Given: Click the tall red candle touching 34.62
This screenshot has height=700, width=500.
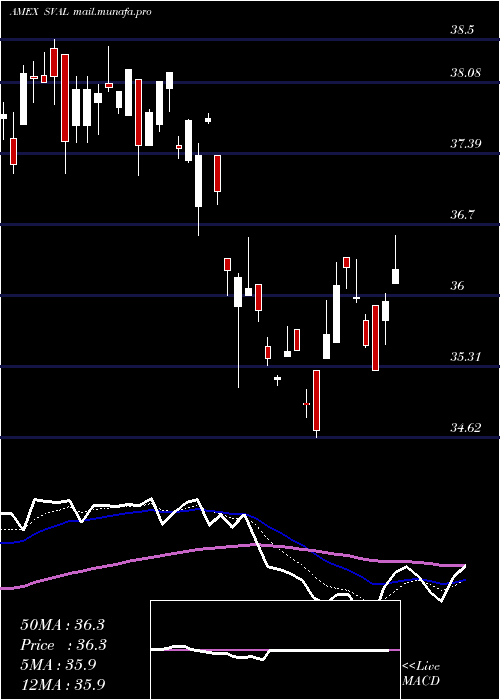Looking at the screenshot, I should [317, 400].
